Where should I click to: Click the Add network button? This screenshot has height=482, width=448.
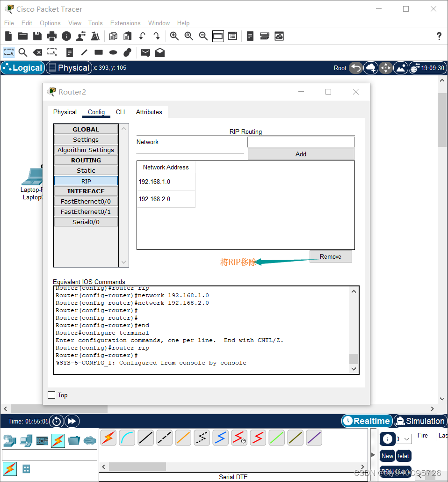[x=301, y=154]
